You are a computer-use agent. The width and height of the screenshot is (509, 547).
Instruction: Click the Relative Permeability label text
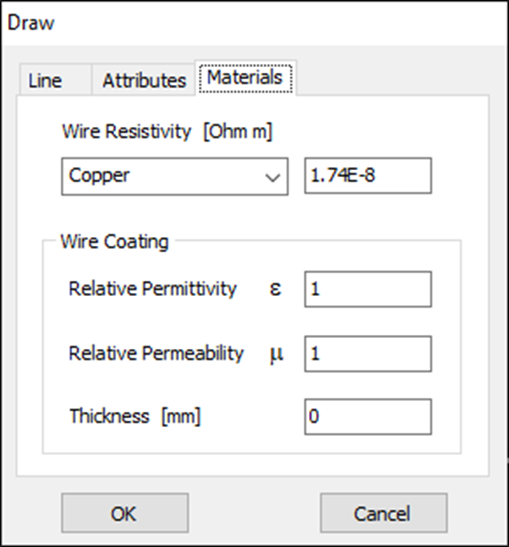pyautogui.click(x=156, y=353)
